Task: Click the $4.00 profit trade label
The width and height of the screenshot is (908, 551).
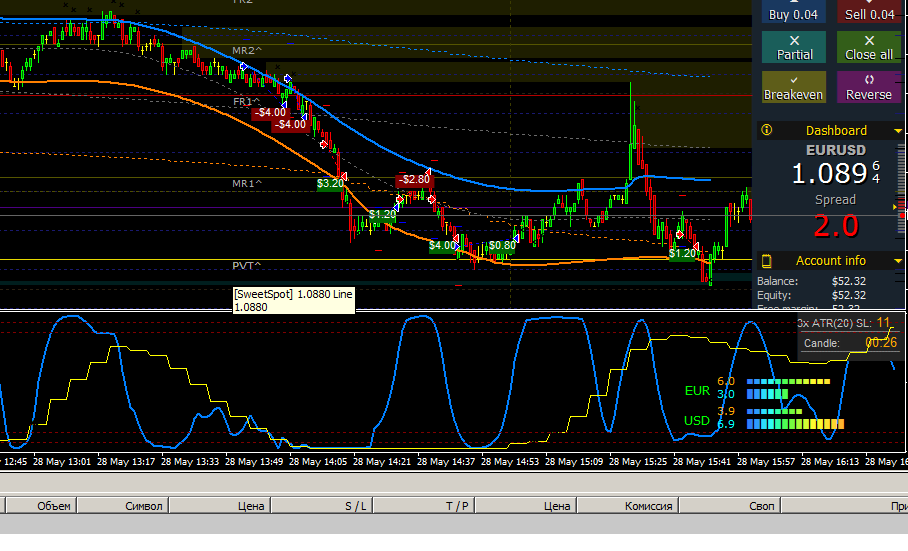Action: point(442,245)
